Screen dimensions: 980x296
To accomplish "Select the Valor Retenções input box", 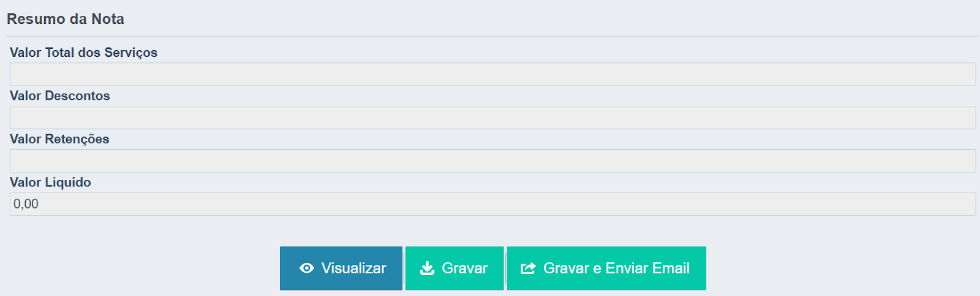I will point(492,161).
